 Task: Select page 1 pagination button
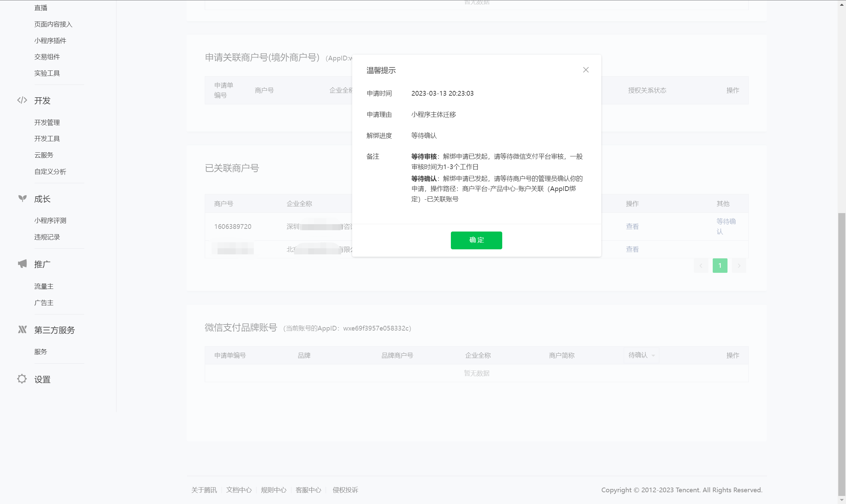click(720, 265)
